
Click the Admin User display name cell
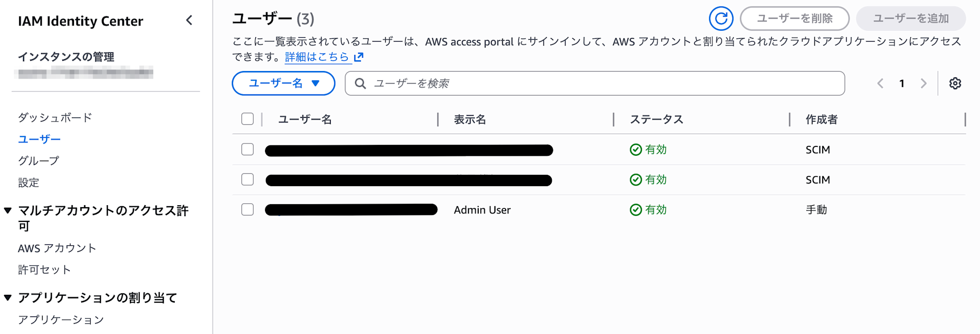click(482, 210)
